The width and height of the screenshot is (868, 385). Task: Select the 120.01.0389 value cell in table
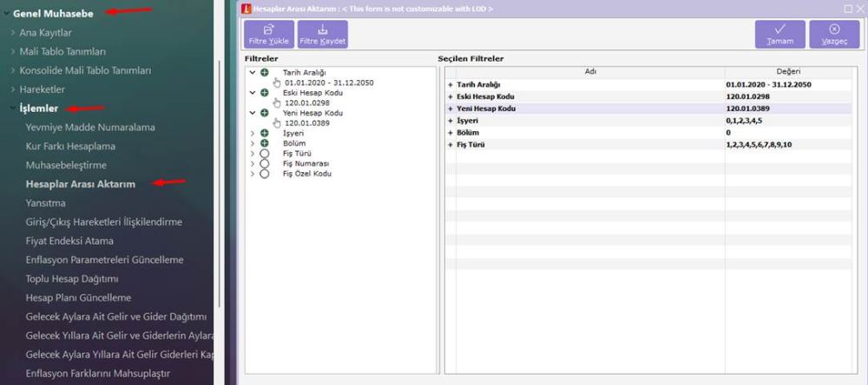coord(788,109)
